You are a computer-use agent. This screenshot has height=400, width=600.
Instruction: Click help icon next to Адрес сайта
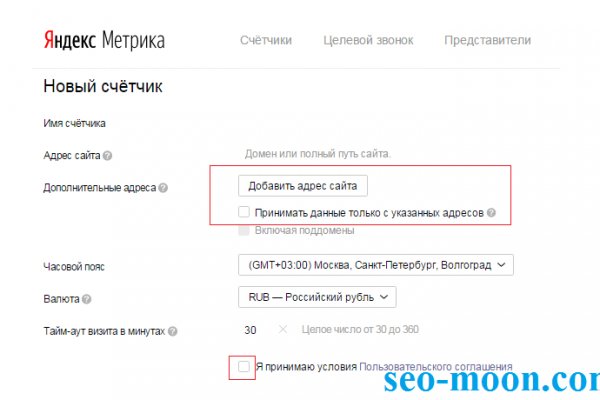[107, 155]
